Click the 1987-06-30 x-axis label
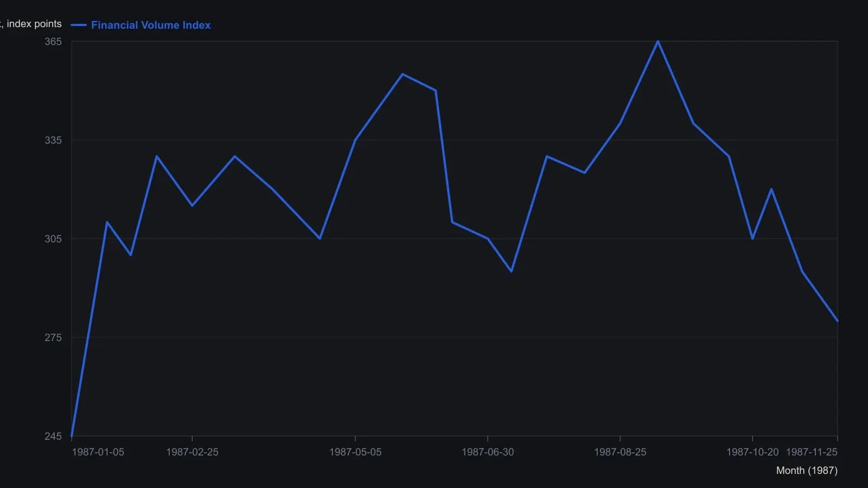The image size is (868, 488). coord(488,452)
